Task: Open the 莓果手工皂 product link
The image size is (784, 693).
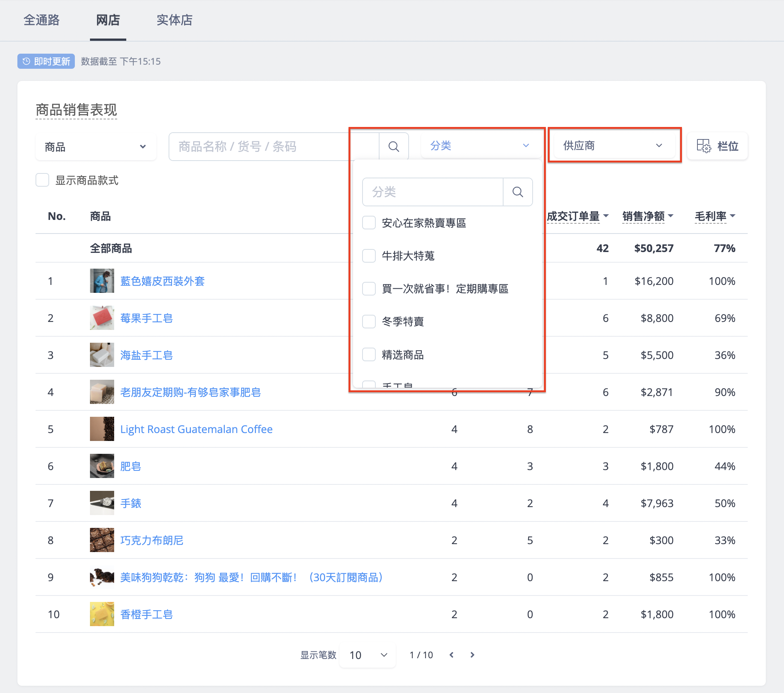Action: pos(147,318)
